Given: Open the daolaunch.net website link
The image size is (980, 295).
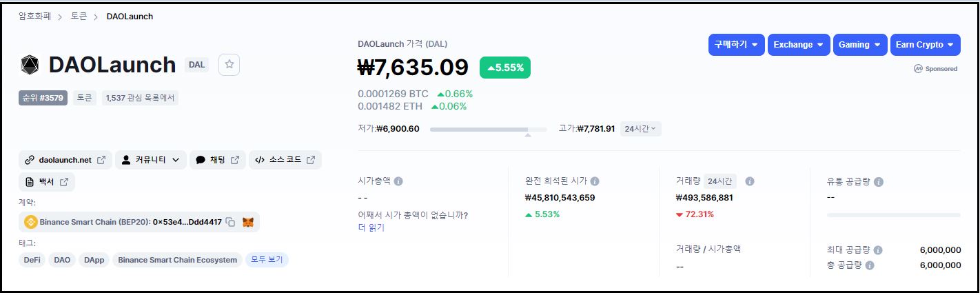Looking at the screenshot, I should [x=65, y=160].
